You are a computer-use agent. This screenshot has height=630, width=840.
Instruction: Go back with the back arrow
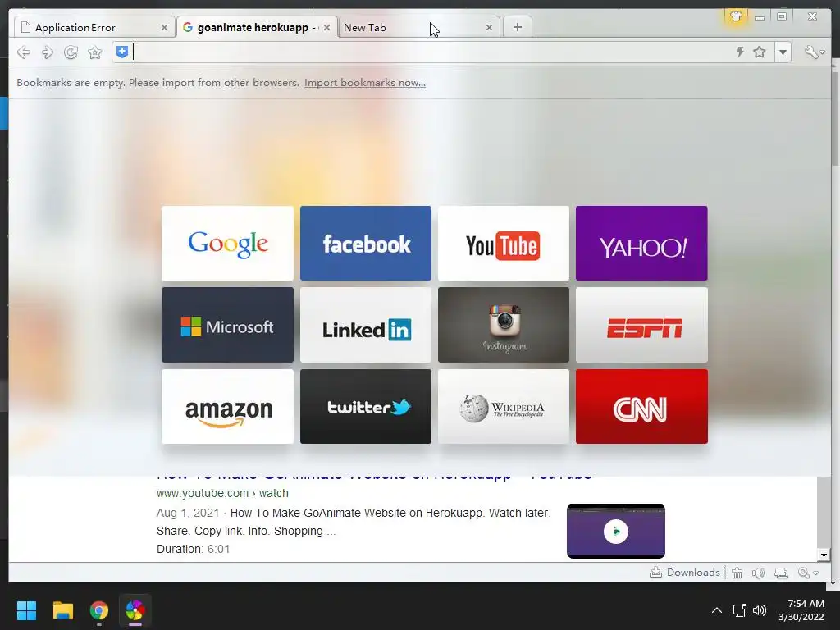tap(24, 52)
